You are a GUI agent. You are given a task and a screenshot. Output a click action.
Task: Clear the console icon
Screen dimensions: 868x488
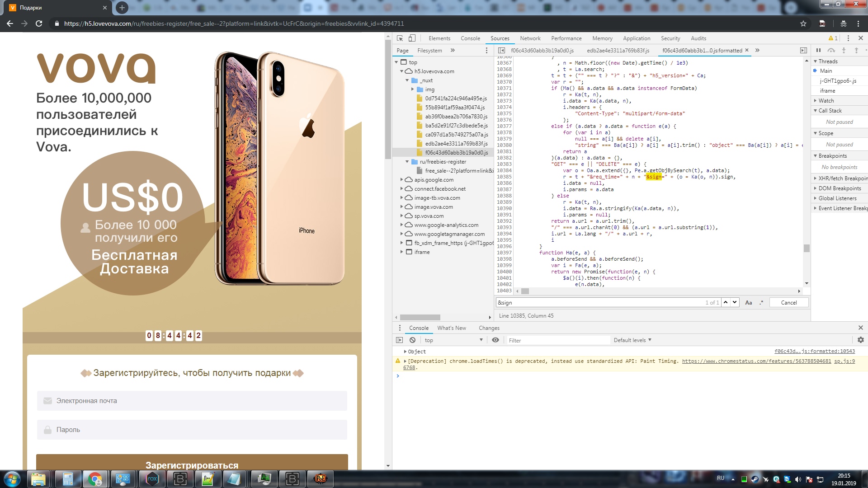click(412, 340)
